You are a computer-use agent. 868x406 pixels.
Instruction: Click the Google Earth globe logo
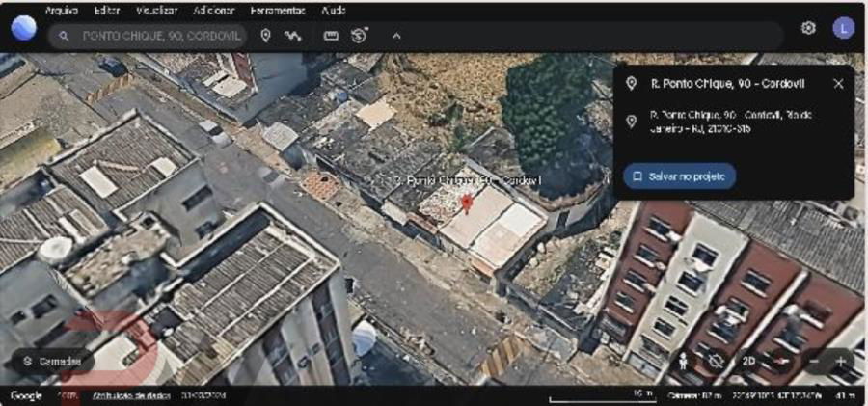23,29
